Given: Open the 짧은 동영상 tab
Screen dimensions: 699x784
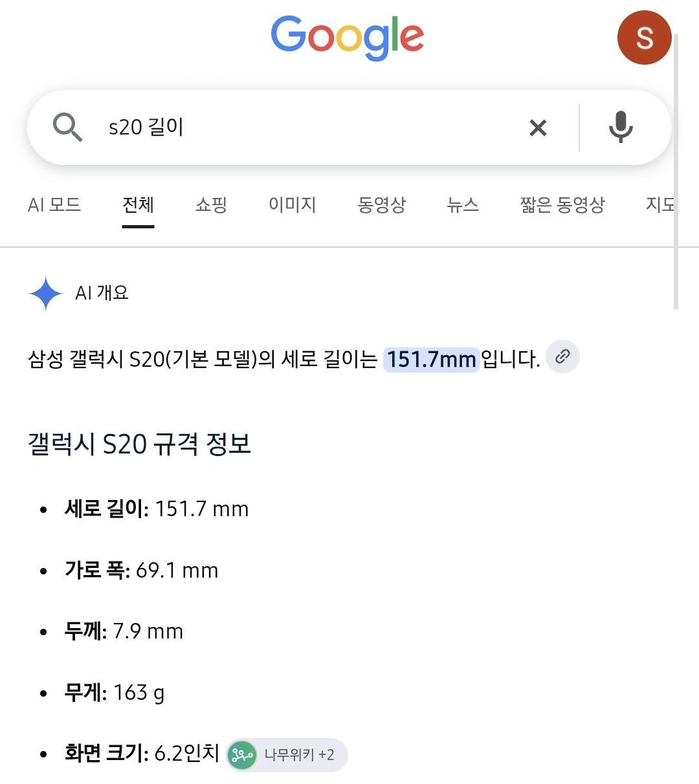Looking at the screenshot, I should pos(562,205).
